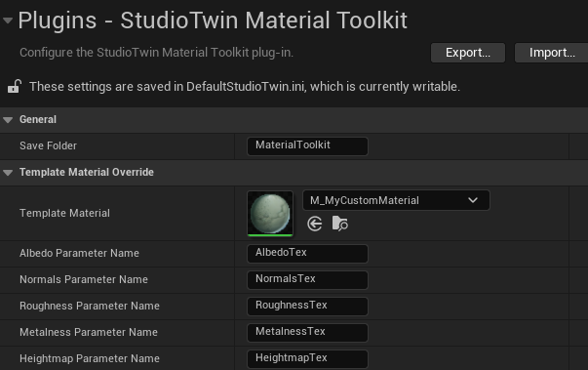Viewport: 588px width, 370px height.
Task: Edit the NormalsTex parameter name field
Action: click(x=307, y=279)
